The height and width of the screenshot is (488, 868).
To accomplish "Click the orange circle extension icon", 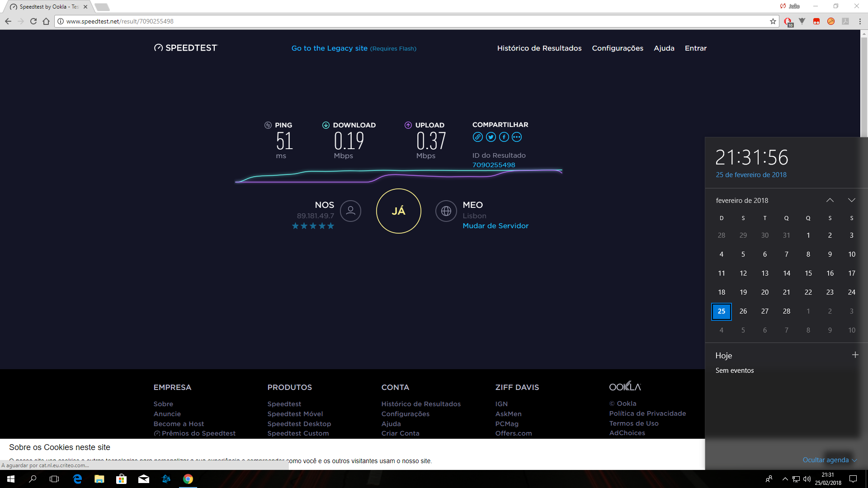I will (831, 21).
